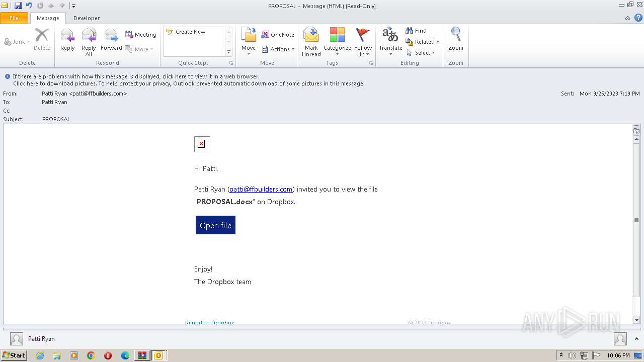The width and height of the screenshot is (644, 362).
Task: Click the patti@ffbuilders.com email link
Action: click(261, 189)
